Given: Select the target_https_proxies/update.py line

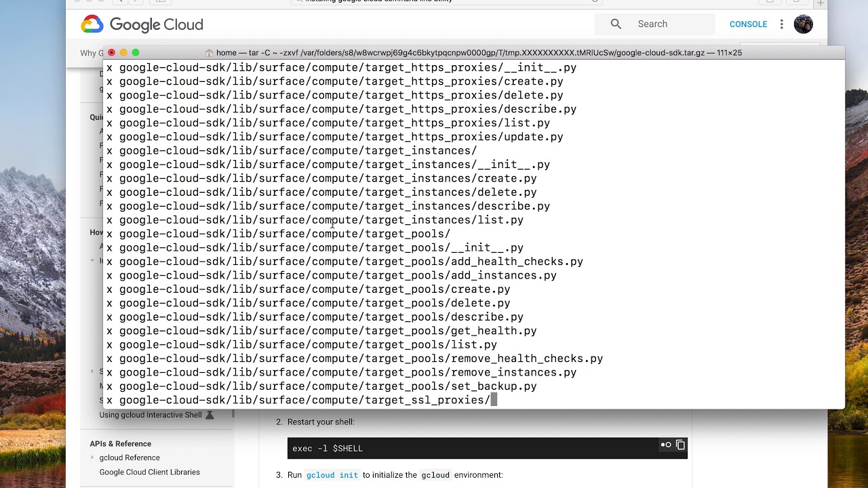Looking at the screenshot, I should click(334, 137).
